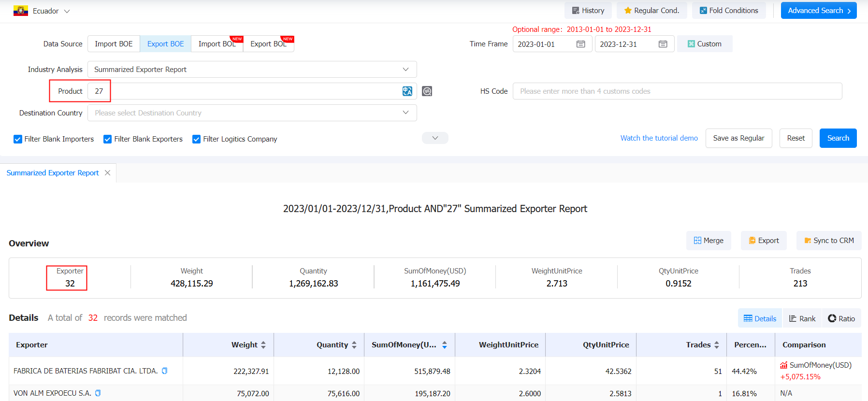Click the Exporter count 32 in Overview
This screenshot has width=868, height=401.
pos(70,284)
